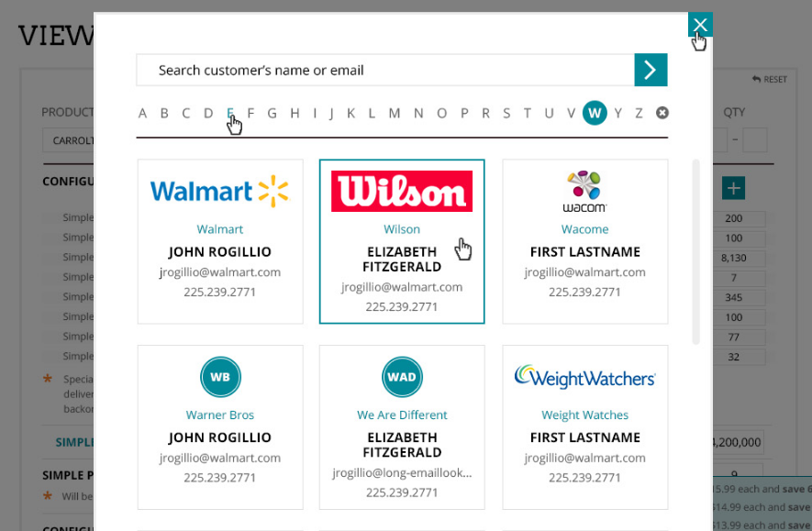This screenshot has height=531, width=812.
Task: Click the WeightWatchers logo
Action: (584, 377)
